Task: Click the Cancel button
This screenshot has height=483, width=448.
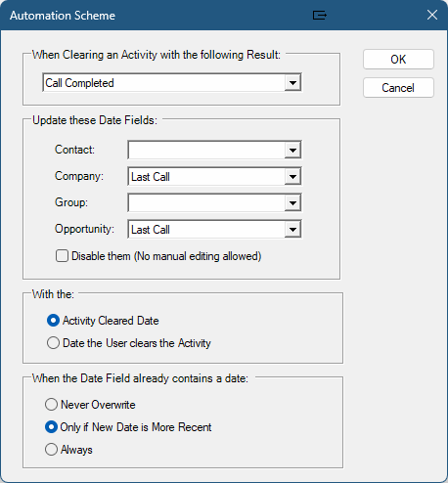Action: (x=398, y=88)
